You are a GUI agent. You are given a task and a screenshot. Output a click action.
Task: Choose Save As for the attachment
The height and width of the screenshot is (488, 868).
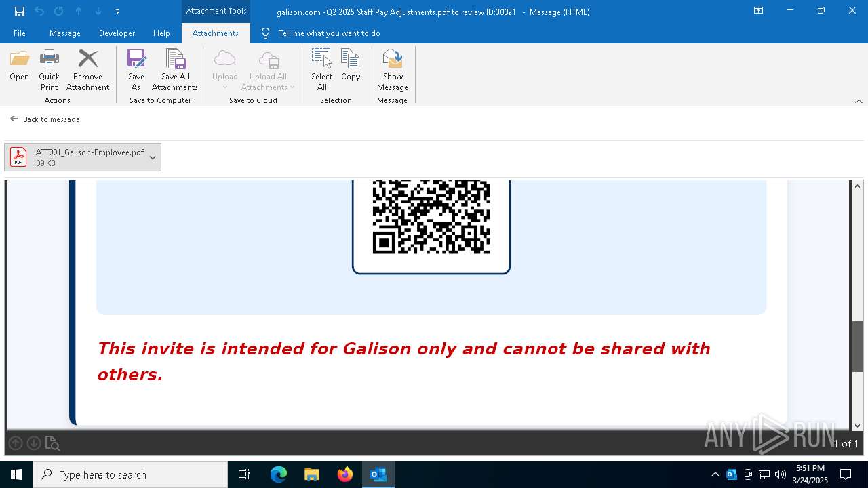click(136, 70)
